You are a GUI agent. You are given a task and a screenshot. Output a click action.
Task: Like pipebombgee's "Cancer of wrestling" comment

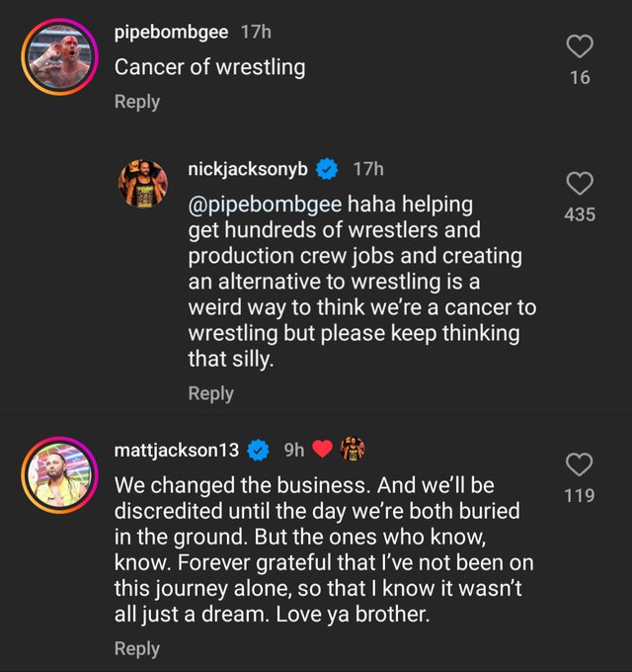580,46
